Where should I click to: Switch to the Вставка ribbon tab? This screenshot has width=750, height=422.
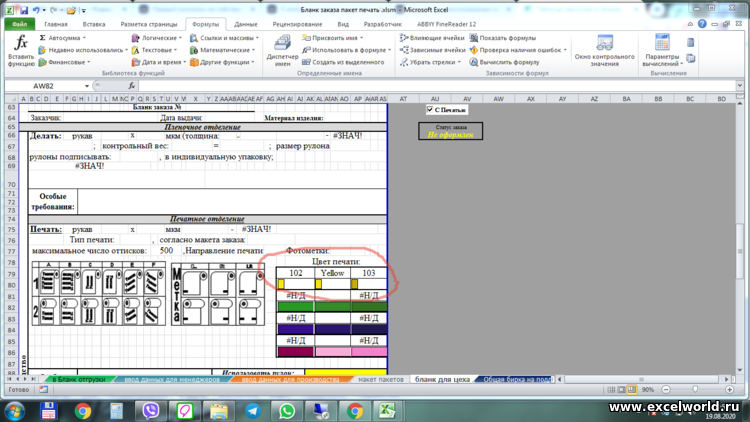[94, 24]
